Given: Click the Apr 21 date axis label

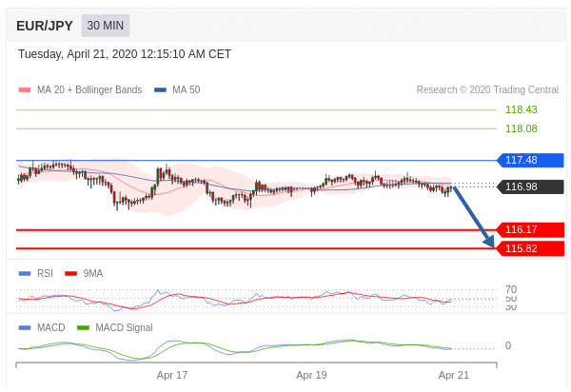Looking at the screenshot, I should tap(453, 375).
